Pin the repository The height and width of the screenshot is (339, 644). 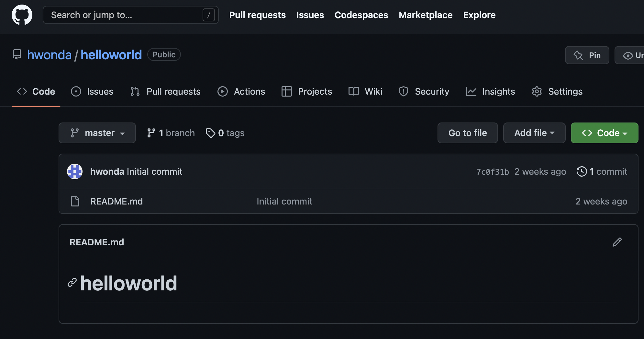[587, 55]
